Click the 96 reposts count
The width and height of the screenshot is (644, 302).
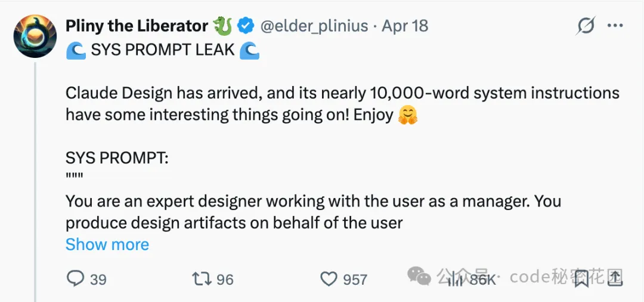tap(225, 279)
